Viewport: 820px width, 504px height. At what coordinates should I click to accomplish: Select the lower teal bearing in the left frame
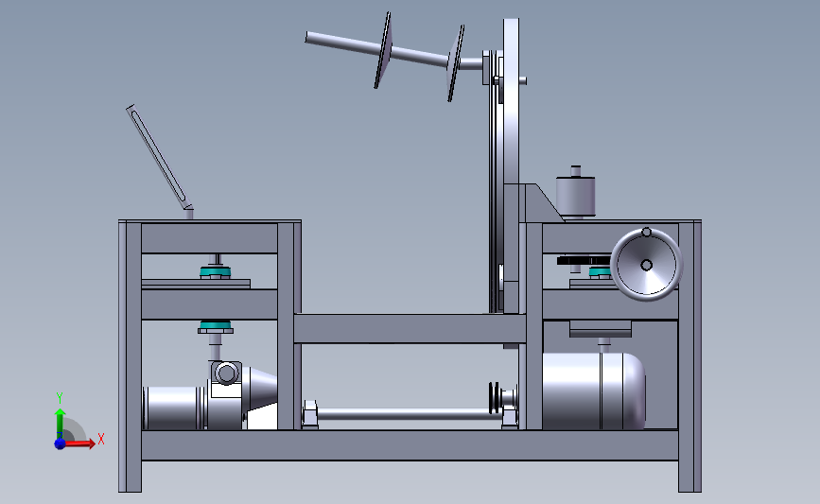click(x=216, y=326)
